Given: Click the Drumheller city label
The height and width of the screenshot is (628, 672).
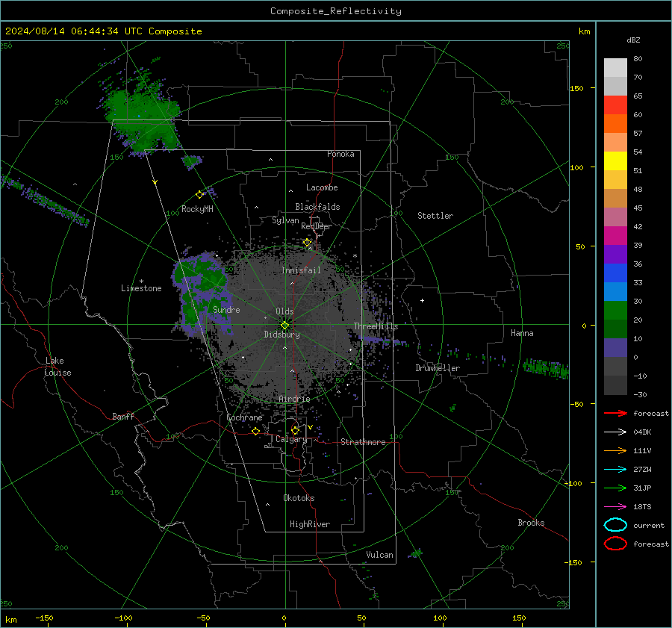Looking at the screenshot, I should point(438,368).
